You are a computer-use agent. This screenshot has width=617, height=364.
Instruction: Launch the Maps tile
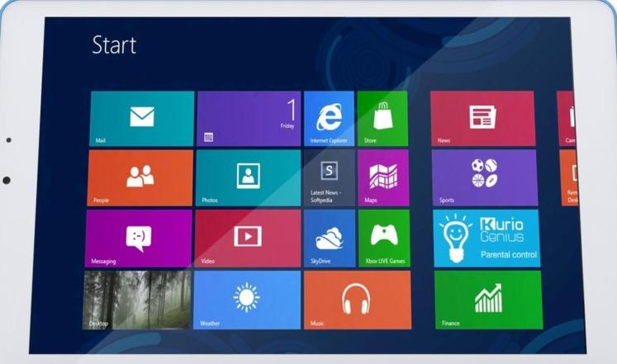pos(382,177)
